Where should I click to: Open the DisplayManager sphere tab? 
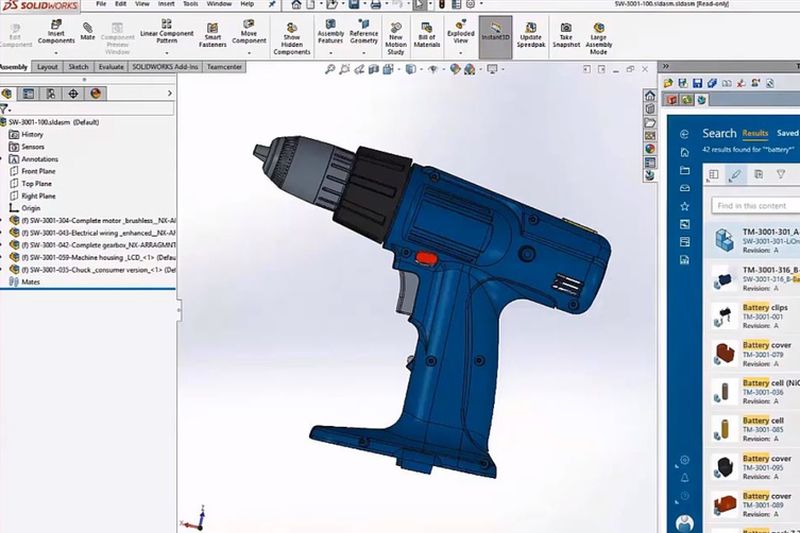click(x=95, y=93)
